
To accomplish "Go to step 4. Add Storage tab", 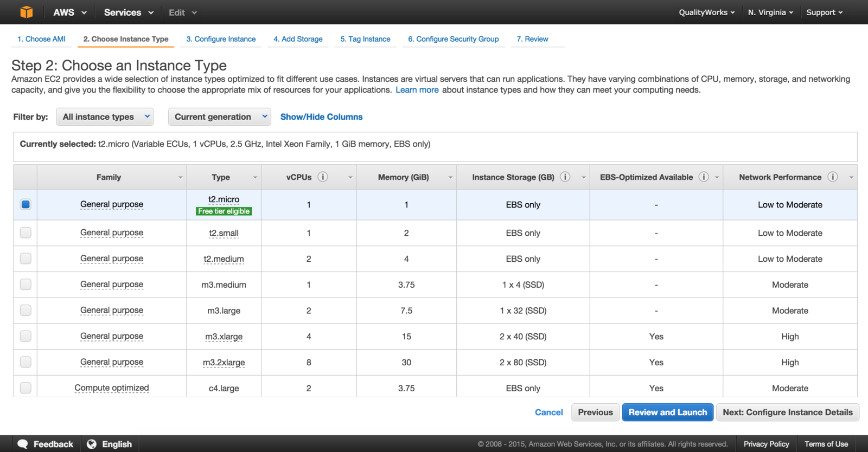I will point(298,39).
